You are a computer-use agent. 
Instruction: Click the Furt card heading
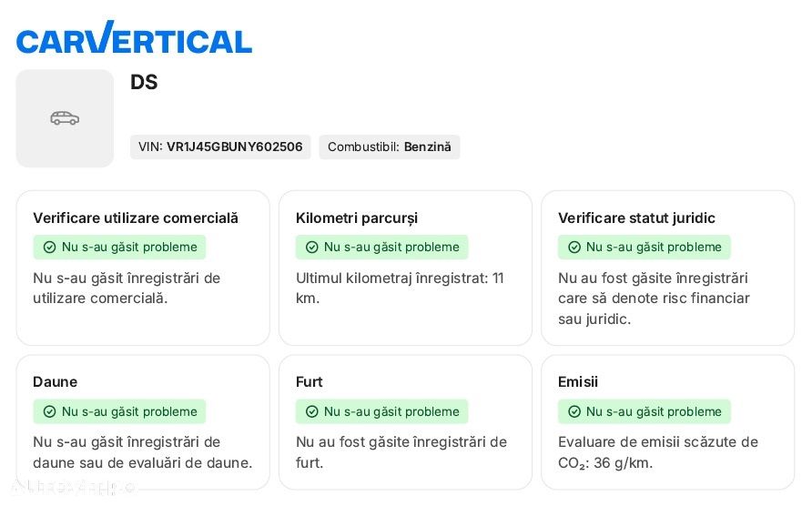pos(310,381)
